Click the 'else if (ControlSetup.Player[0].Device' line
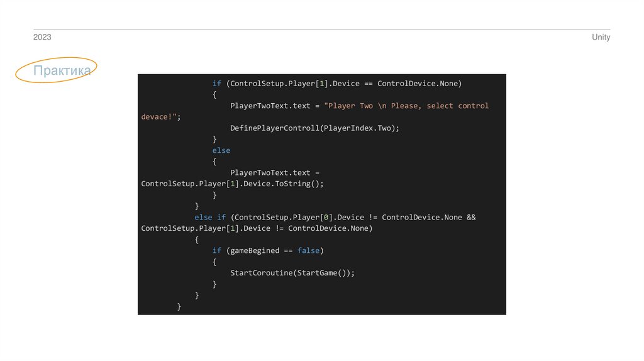The image size is (644, 361). 335,217
